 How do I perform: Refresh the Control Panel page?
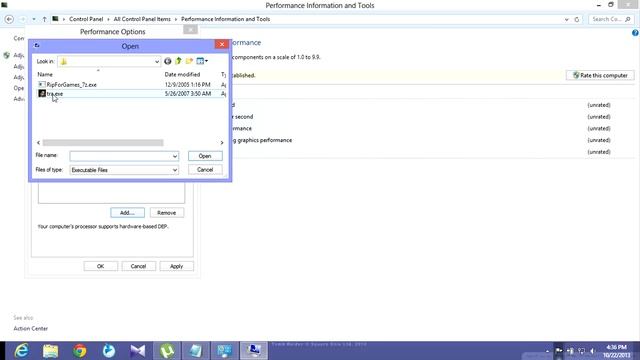point(577,19)
